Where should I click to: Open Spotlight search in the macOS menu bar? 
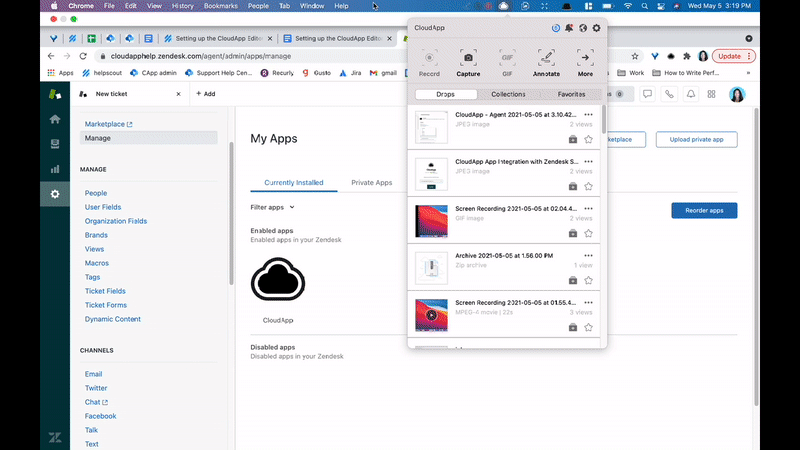tap(644, 6)
